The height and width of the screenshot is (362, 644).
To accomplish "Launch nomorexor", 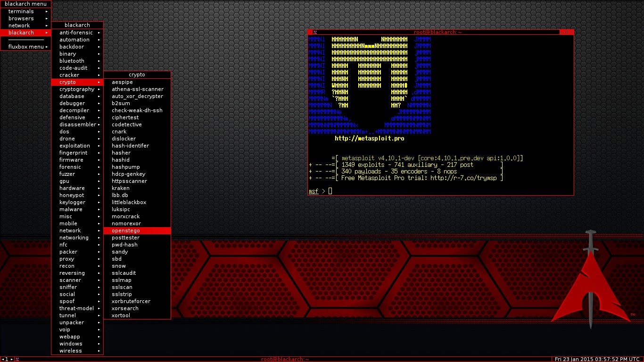I will coord(137,223).
